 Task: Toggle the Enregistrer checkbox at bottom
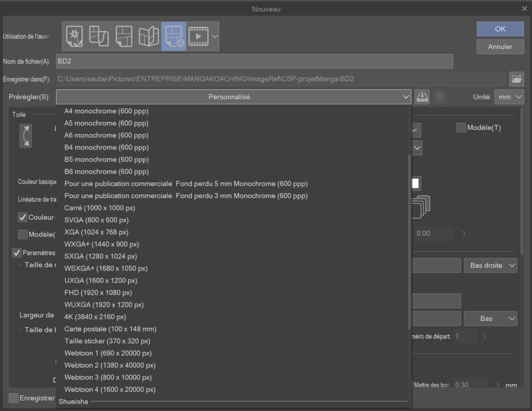click(x=13, y=398)
